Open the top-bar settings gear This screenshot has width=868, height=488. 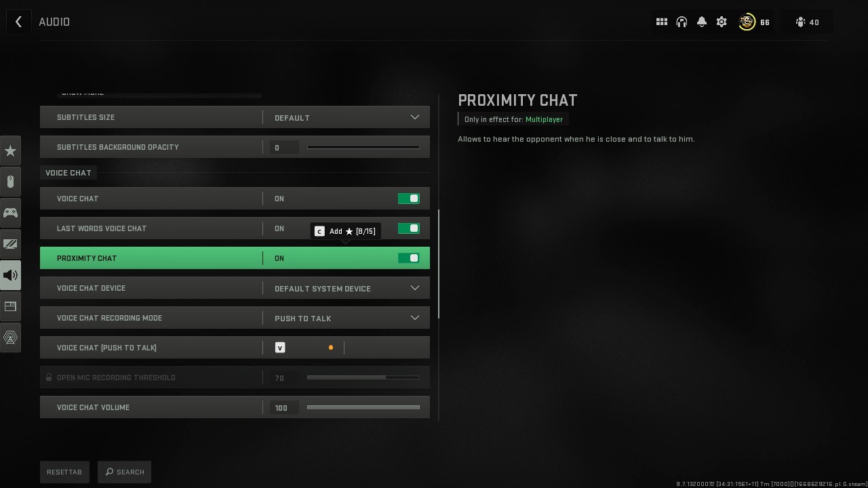722,22
